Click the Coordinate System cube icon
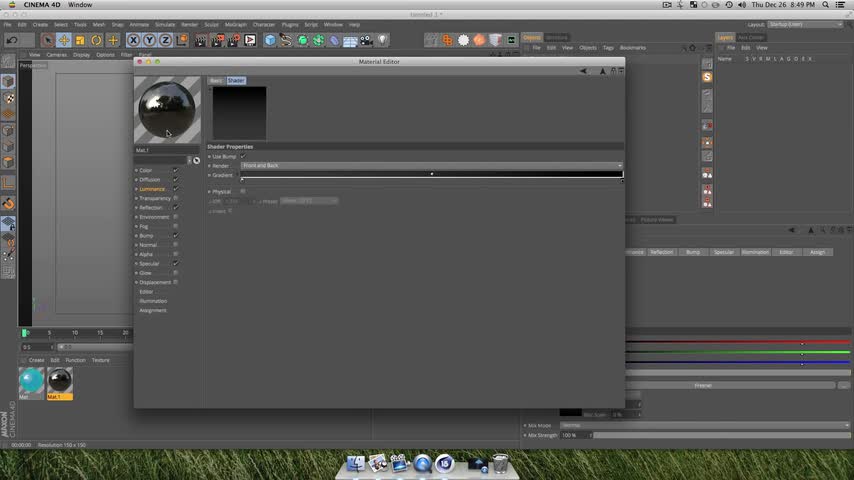The height and width of the screenshot is (480, 854). (182, 40)
